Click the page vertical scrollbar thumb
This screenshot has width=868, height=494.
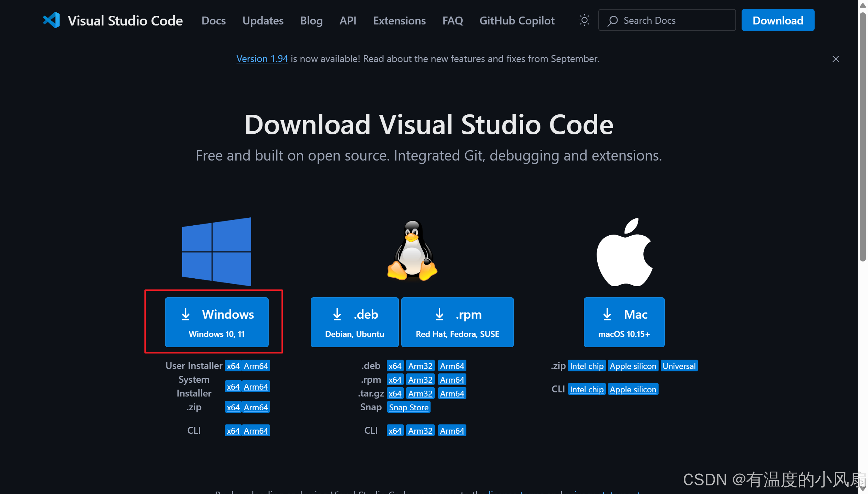(x=862, y=138)
